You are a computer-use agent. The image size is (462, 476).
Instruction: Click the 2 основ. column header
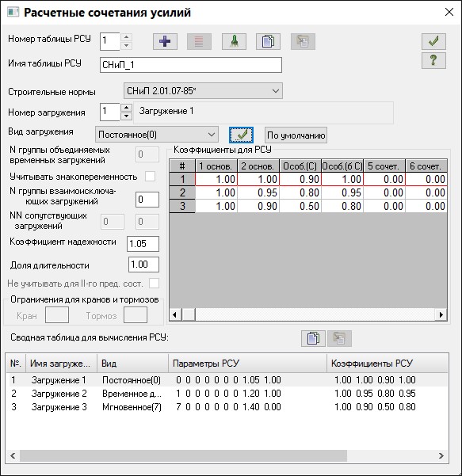coord(258,166)
